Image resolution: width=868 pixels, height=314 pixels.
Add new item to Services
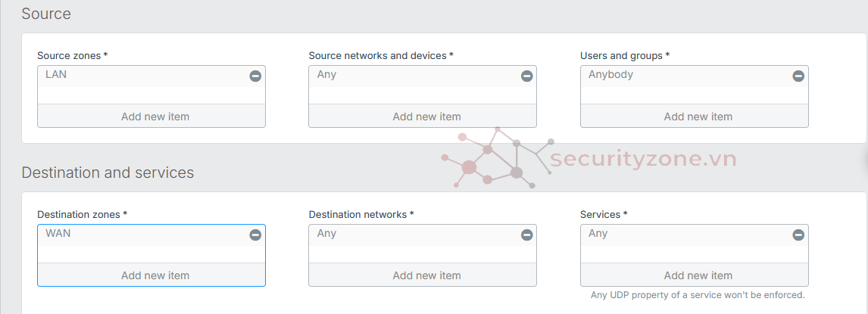coord(698,275)
